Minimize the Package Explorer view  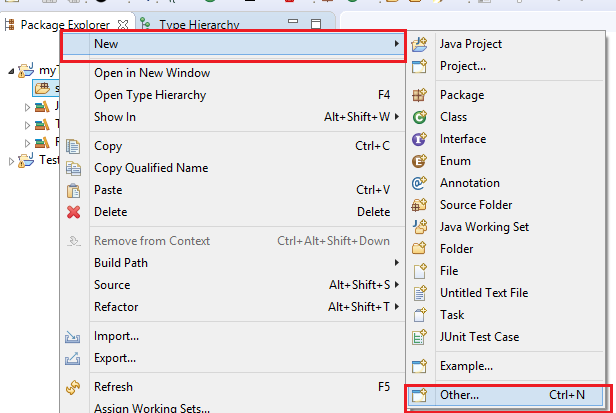[294, 22]
